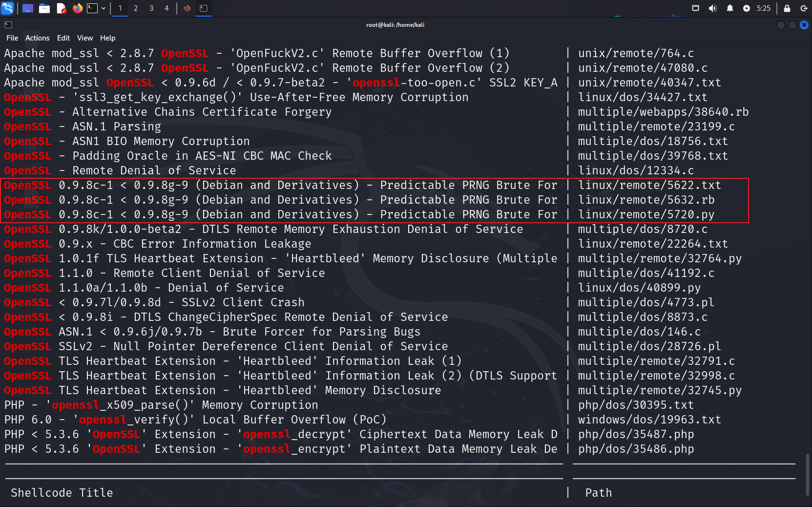
Task: Open the Help menu
Action: [108, 38]
